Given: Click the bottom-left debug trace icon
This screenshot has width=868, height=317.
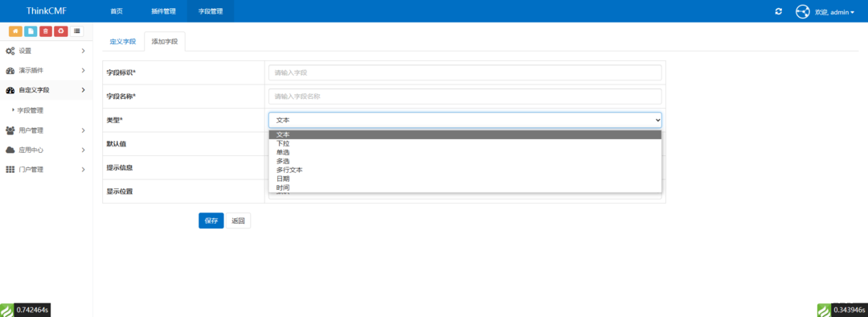Looking at the screenshot, I should 6,310.
